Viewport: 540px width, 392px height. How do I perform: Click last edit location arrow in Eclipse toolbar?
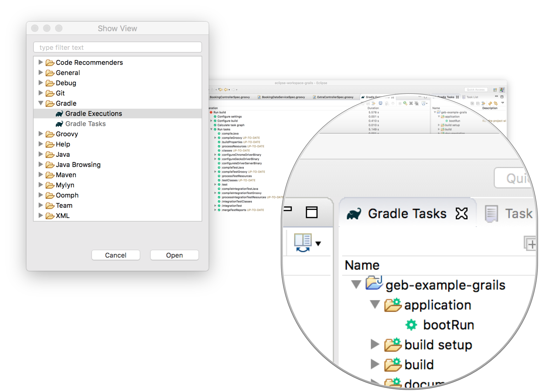click(x=220, y=90)
